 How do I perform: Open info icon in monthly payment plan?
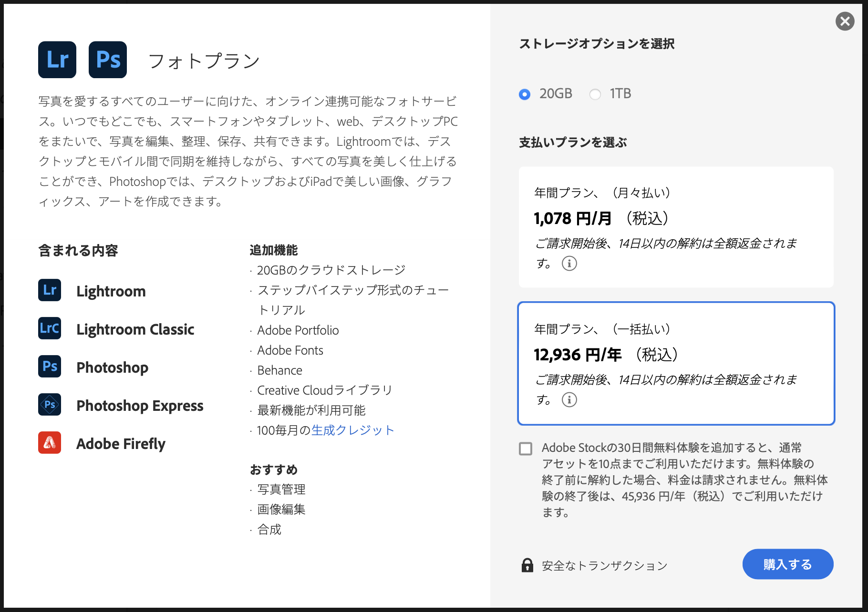[569, 263]
